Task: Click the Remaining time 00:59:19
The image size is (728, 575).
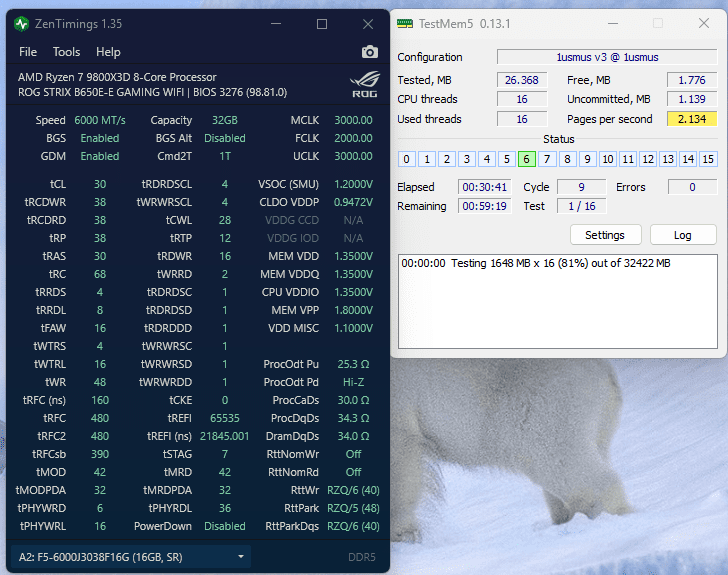Action: [484, 206]
